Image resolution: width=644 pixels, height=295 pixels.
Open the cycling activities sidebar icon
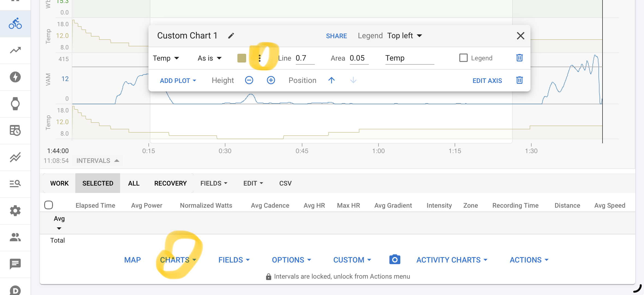[x=15, y=24]
